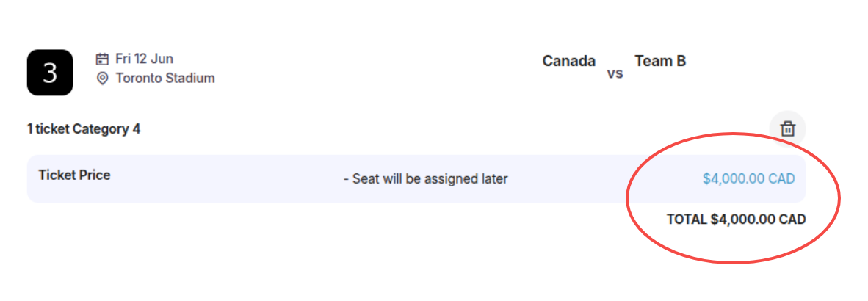
Task: Delete the ticket with the trash icon
Action: point(787,128)
